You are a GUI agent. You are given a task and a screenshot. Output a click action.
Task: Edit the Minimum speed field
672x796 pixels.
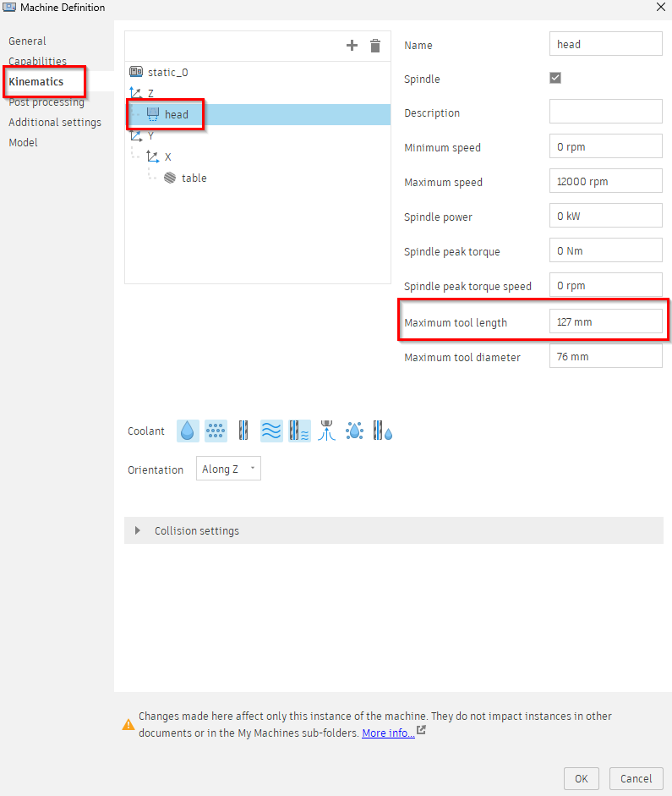pos(605,146)
